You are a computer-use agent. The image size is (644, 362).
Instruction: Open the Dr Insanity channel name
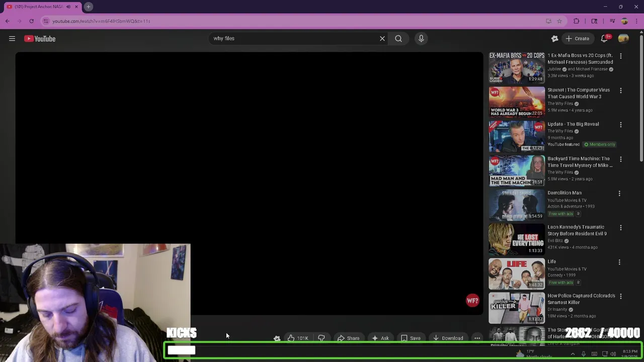tap(557, 310)
